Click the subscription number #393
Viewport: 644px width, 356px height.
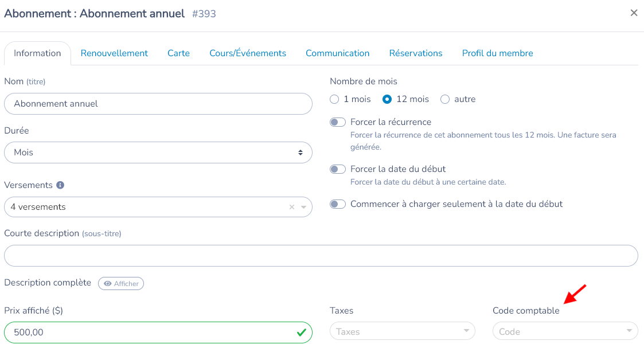click(204, 14)
